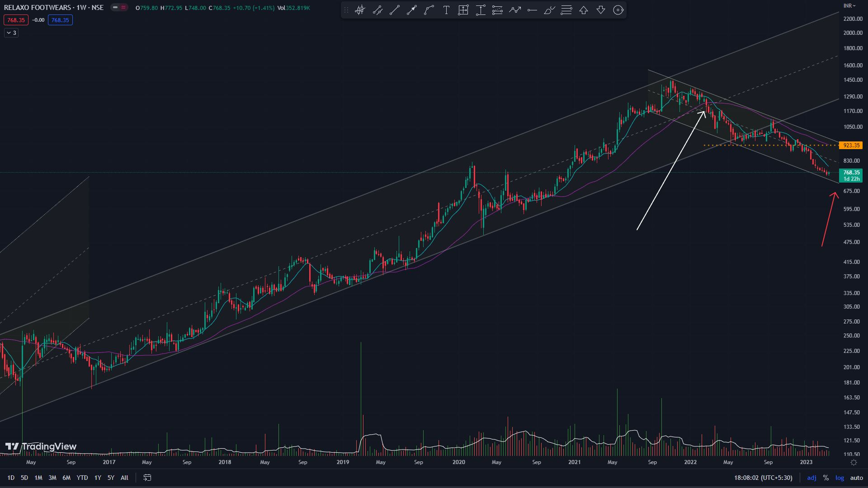The height and width of the screenshot is (488, 868).
Task: Expand the collapsed 3 indicators legend
Action: point(11,33)
